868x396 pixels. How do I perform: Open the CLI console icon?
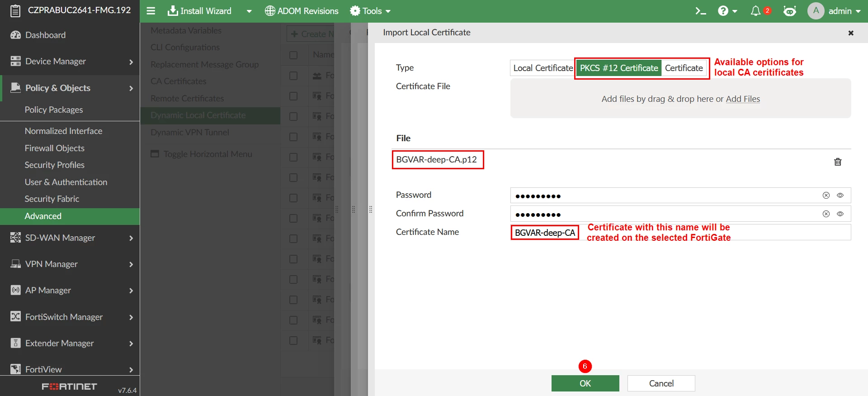(x=701, y=11)
